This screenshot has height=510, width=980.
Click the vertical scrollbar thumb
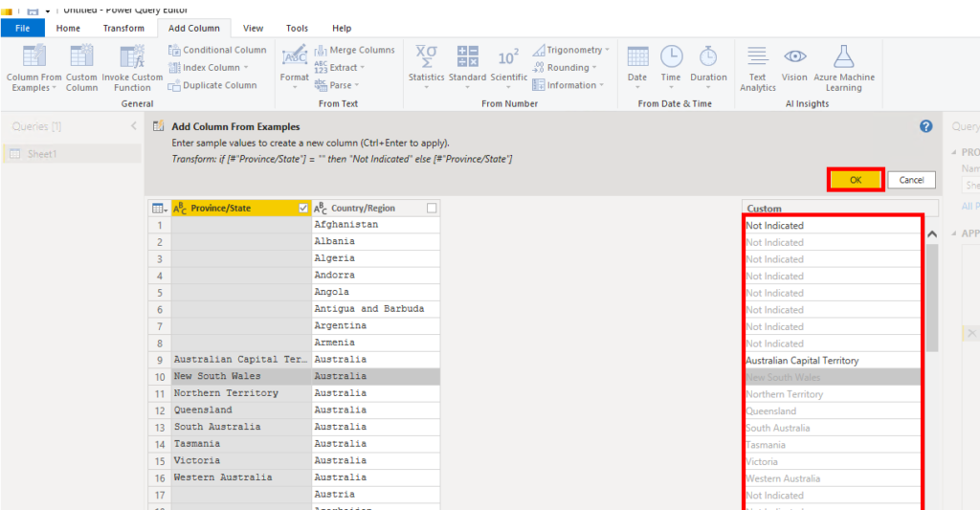[x=932, y=297]
